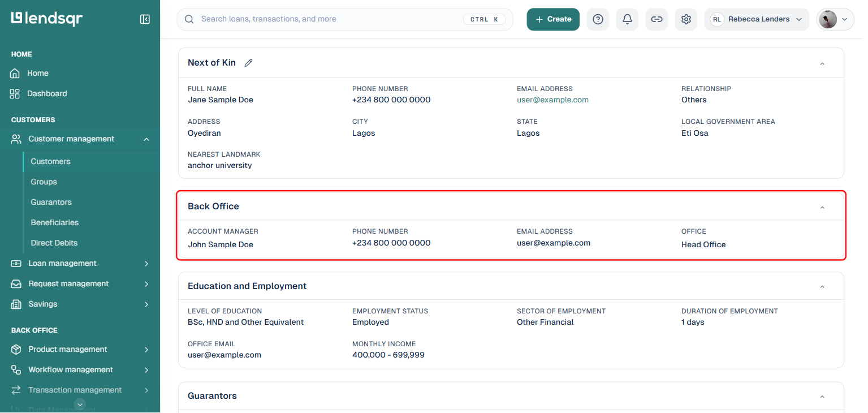Open profile dropdown arrow beside photo
This screenshot has height=413, width=868.
point(845,19)
